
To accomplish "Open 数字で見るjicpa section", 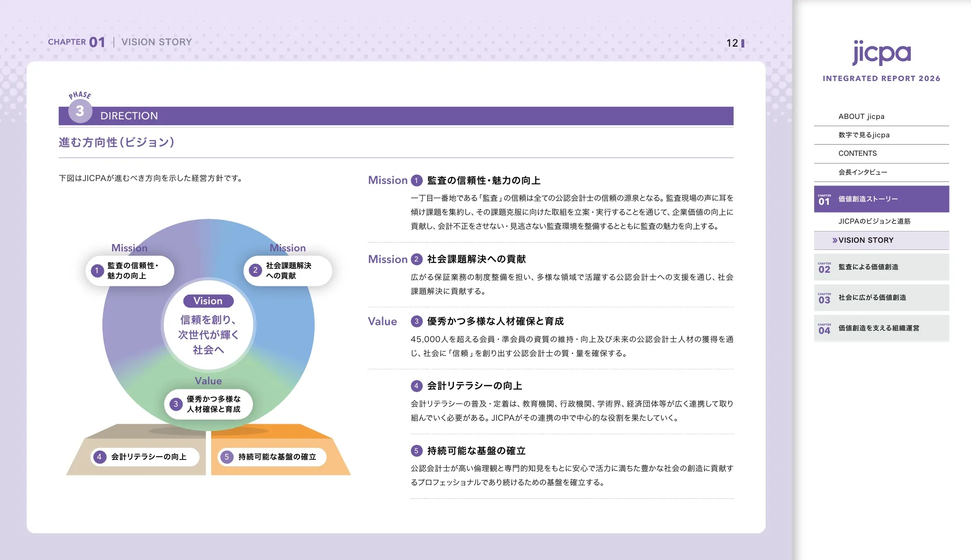I will click(x=881, y=135).
